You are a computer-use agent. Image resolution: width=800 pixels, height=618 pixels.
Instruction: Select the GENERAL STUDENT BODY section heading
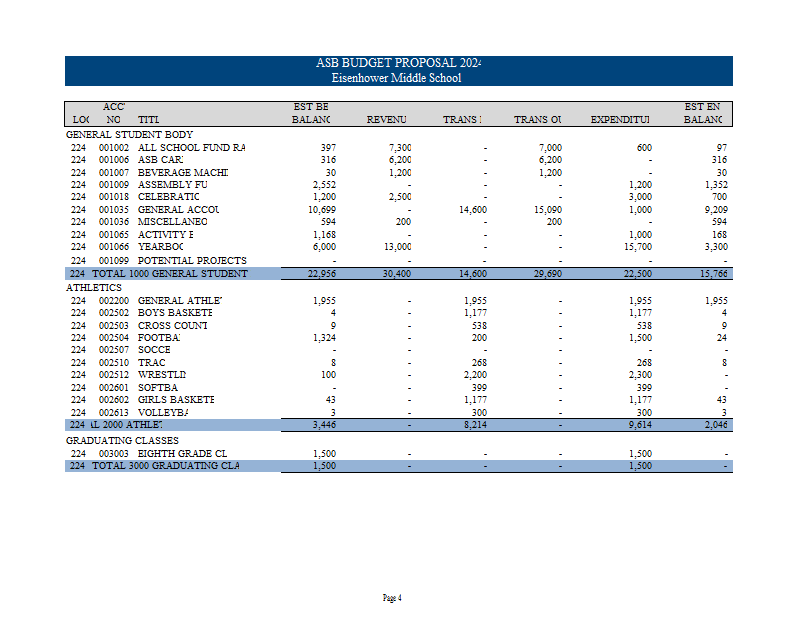(130, 135)
